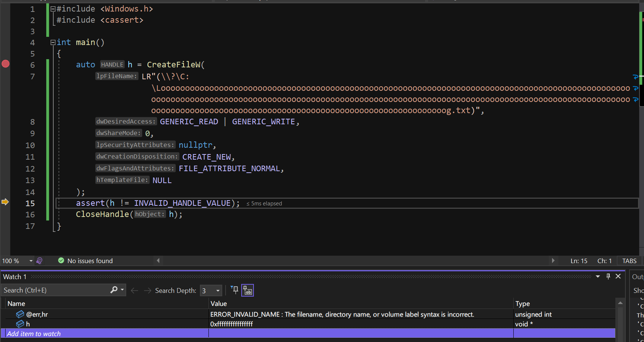Collapse the main() function block

[53, 42]
